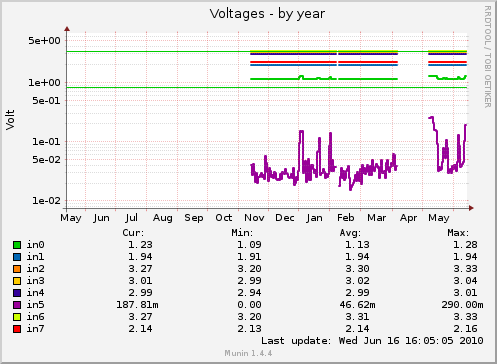The image size is (497, 364).
Task: Click the 'Last update' timestamp text
Action: 372,341
